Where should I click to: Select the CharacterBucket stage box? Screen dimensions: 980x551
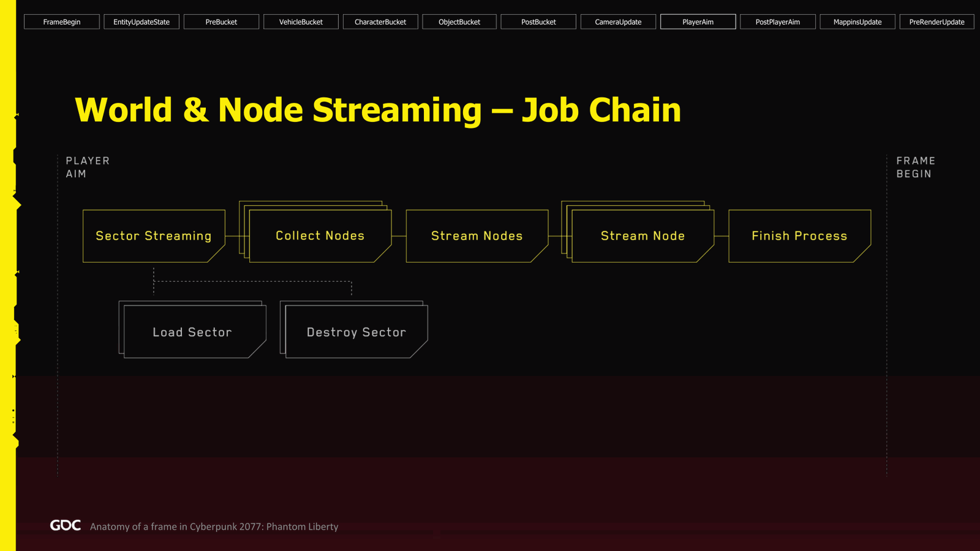[380, 22]
